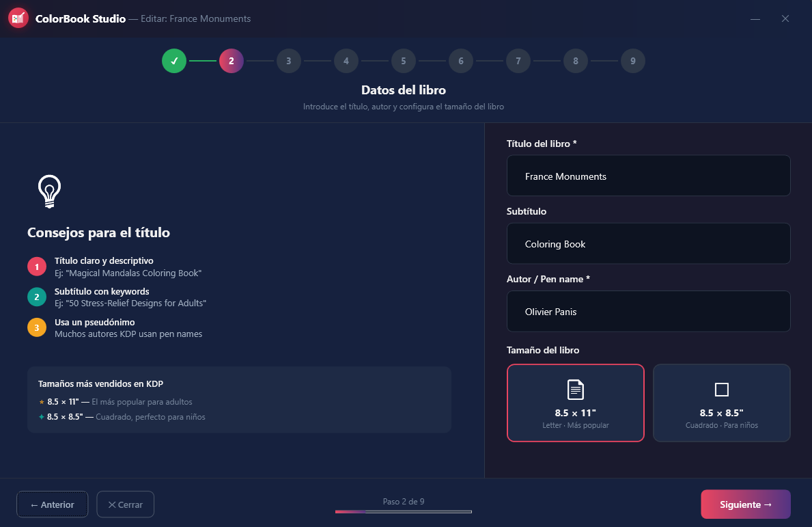Image resolution: width=812 pixels, height=527 pixels.
Task: Go back with the Anterior button
Action: (x=53, y=504)
